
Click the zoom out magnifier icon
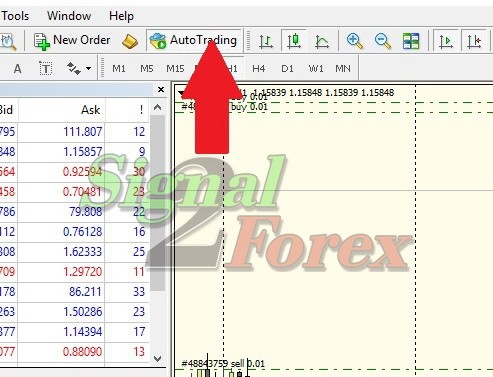click(383, 41)
